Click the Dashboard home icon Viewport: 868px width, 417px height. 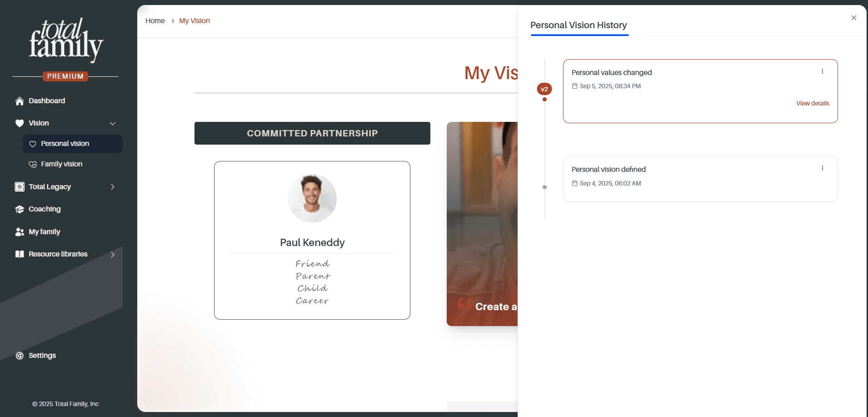tap(20, 101)
